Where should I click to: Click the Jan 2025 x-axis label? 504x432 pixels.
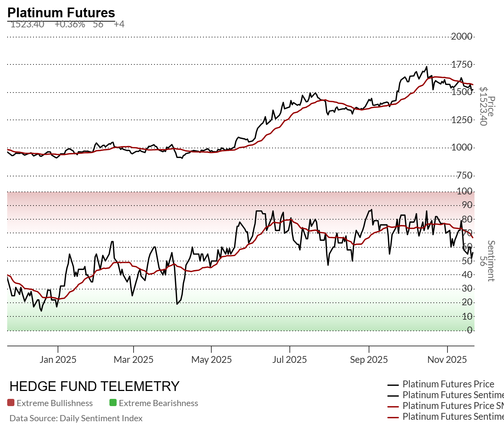pyautogui.click(x=58, y=359)
